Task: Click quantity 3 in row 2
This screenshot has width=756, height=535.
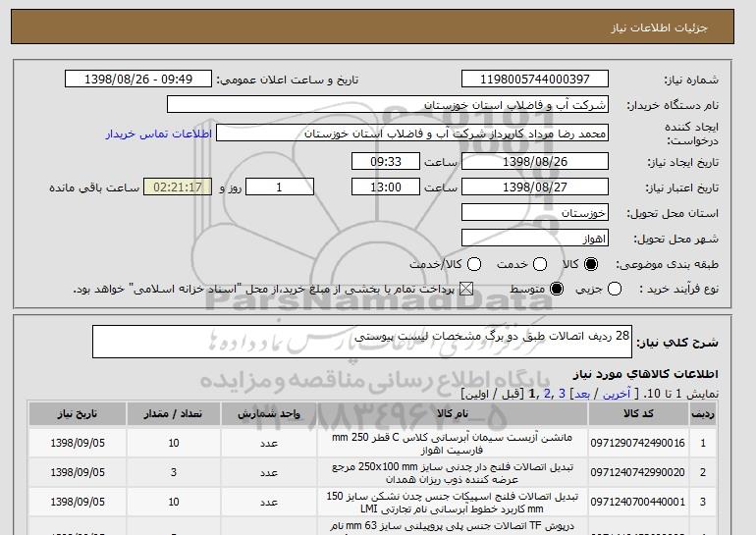Action: (x=174, y=472)
